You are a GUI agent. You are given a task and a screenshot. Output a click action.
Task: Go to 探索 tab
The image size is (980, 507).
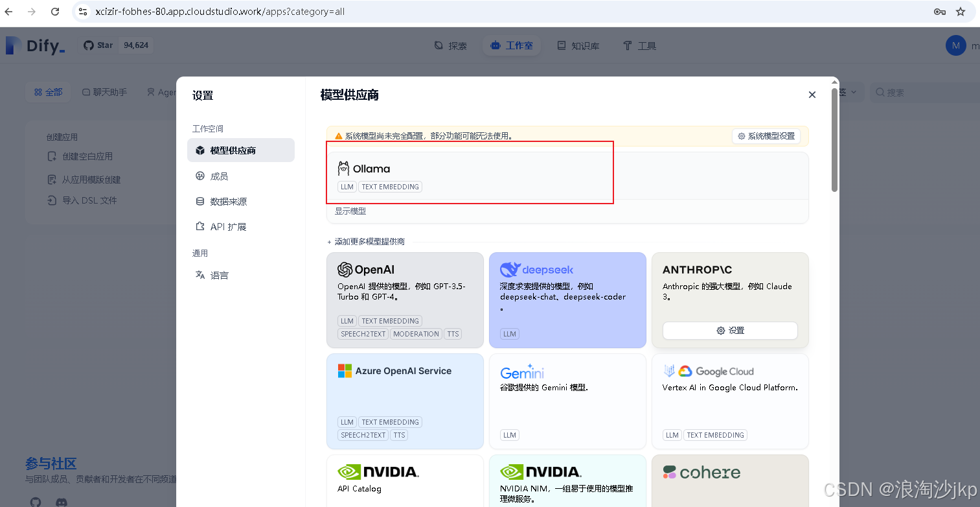[x=450, y=45]
